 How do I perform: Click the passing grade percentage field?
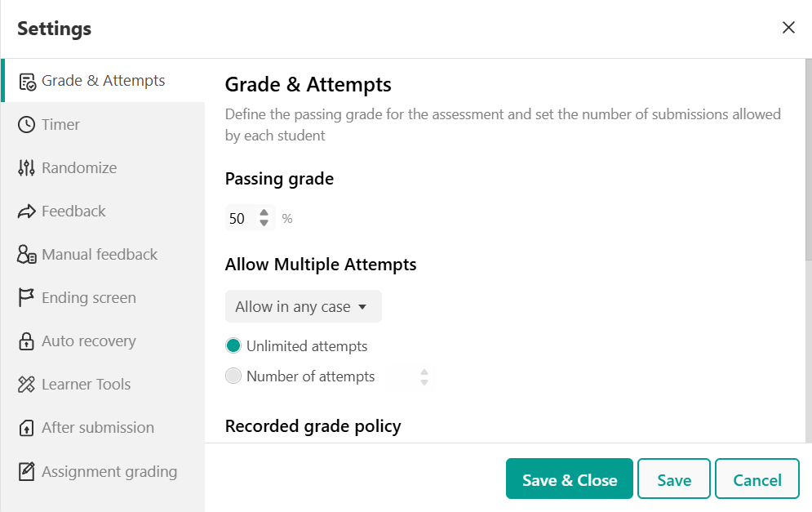point(250,218)
